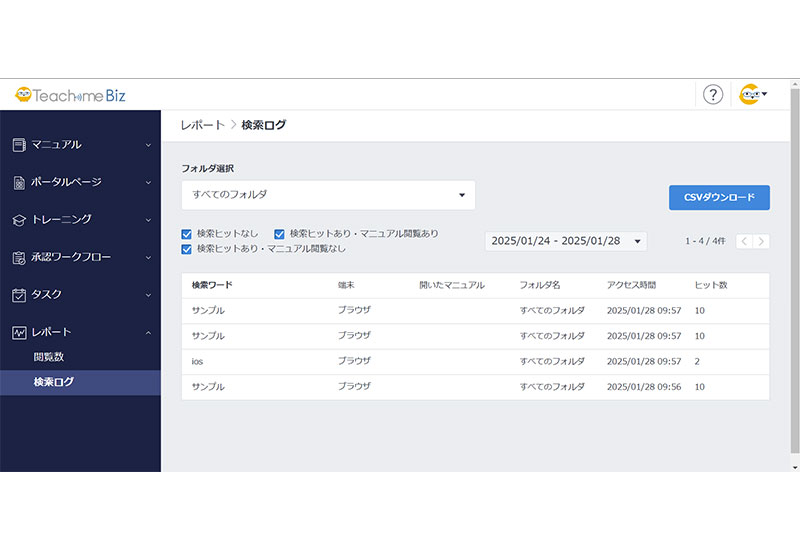This screenshot has height=550, width=800.
Task: Select 閲覧数 in the sidebar
Action: click(x=49, y=357)
